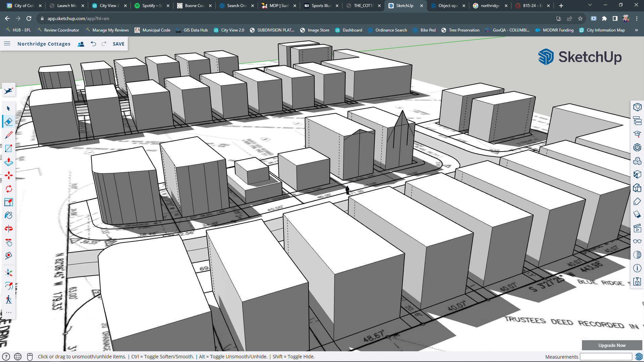The image size is (644, 362).
Task: Expand the hidden bookmarks chevron
Action: (x=636, y=30)
